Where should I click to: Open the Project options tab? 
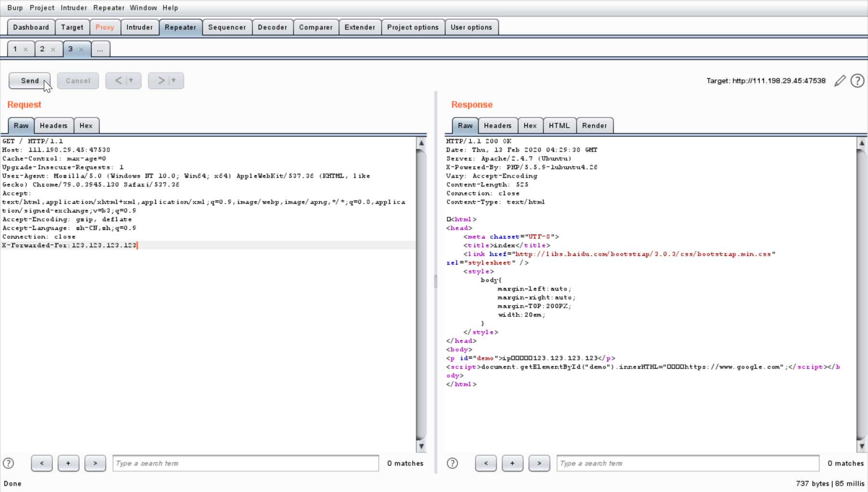[413, 27]
